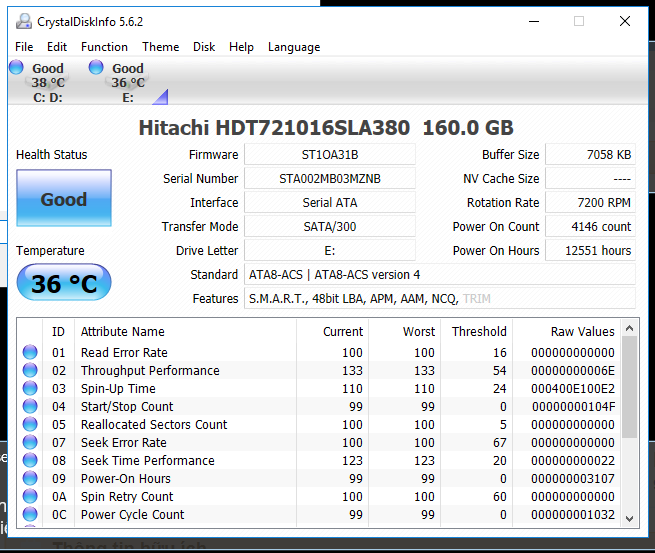Close the CrystalDiskInfo window

[625, 21]
